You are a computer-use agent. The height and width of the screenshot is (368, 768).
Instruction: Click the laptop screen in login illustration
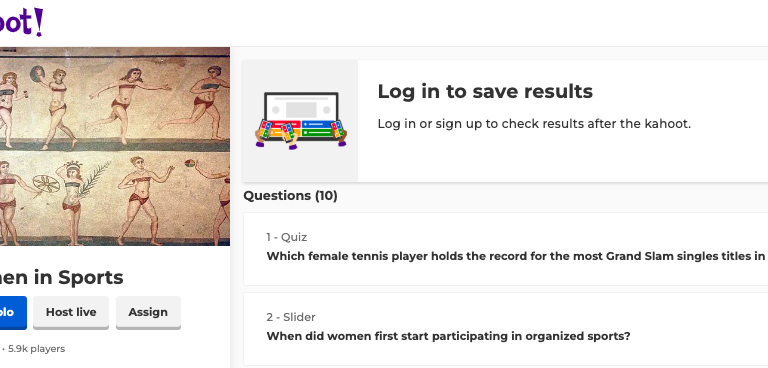pos(301,110)
